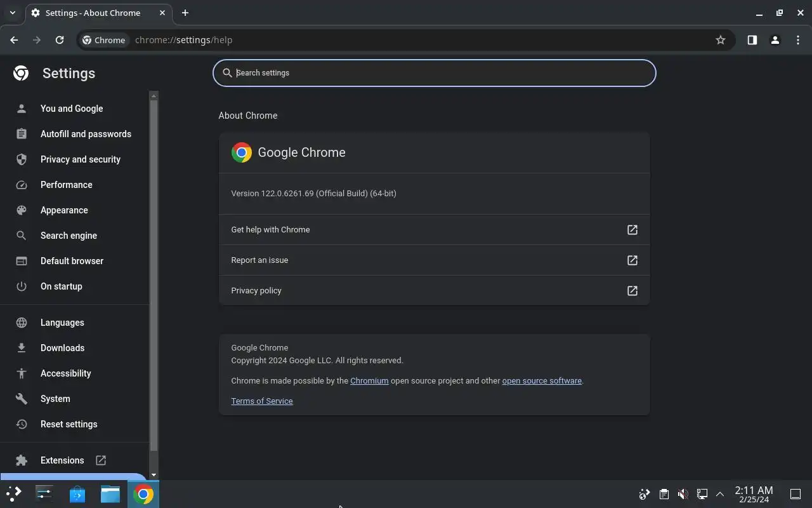The width and height of the screenshot is (812, 508).
Task: Open the Terms of Service link
Action: click(262, 401)
